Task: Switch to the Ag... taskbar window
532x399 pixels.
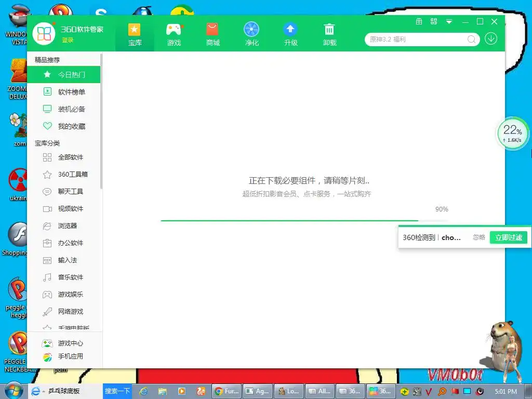Action: (x=257, y=391)
